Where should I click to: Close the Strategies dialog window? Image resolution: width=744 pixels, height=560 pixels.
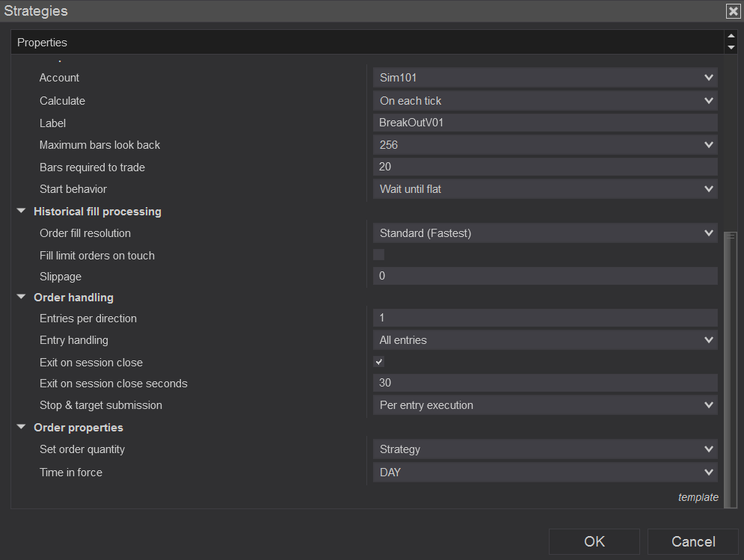click(733, 11)
